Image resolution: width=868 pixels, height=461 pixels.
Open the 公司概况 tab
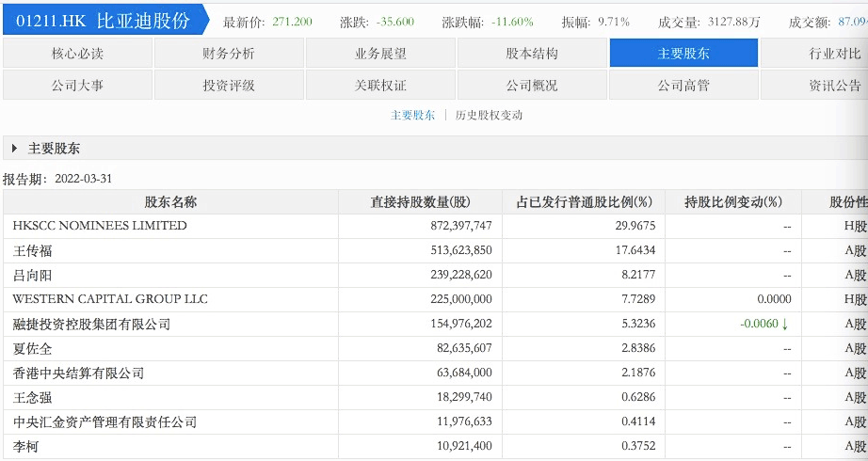click(532, 86)
